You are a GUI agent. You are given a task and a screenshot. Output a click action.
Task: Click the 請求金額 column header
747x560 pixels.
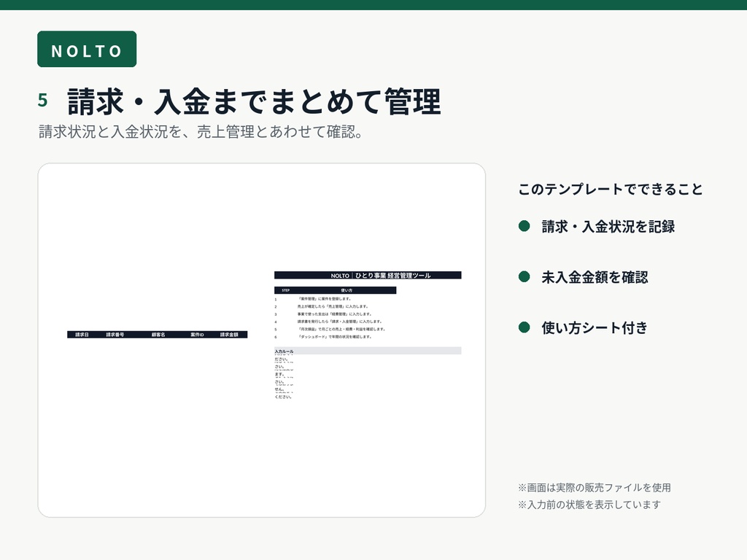(x=229, y=335)
